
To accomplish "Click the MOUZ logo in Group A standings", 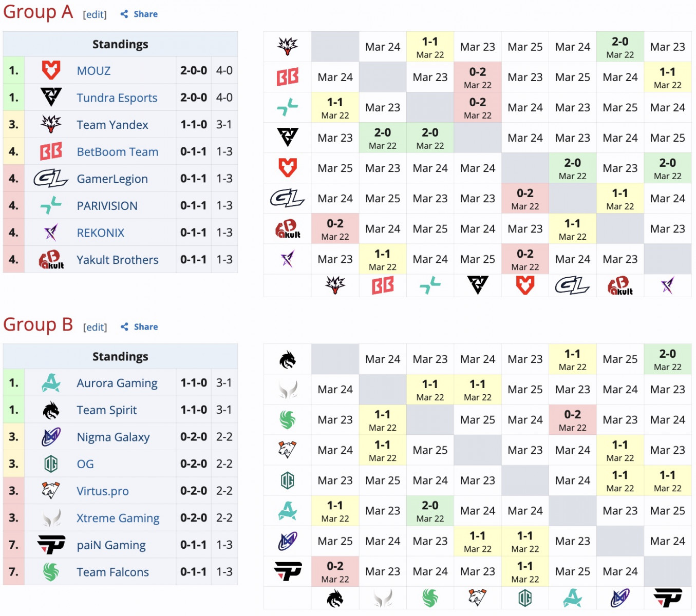I will 51,70.
